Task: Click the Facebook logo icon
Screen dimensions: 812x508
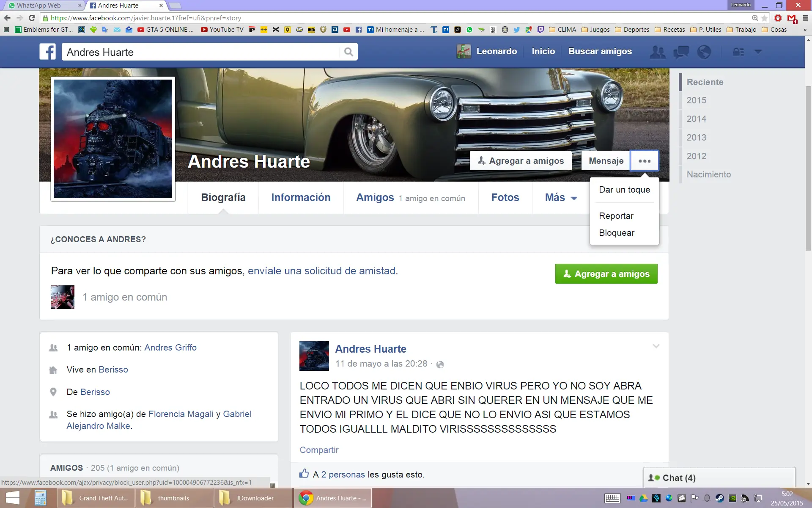Action: 48,52
